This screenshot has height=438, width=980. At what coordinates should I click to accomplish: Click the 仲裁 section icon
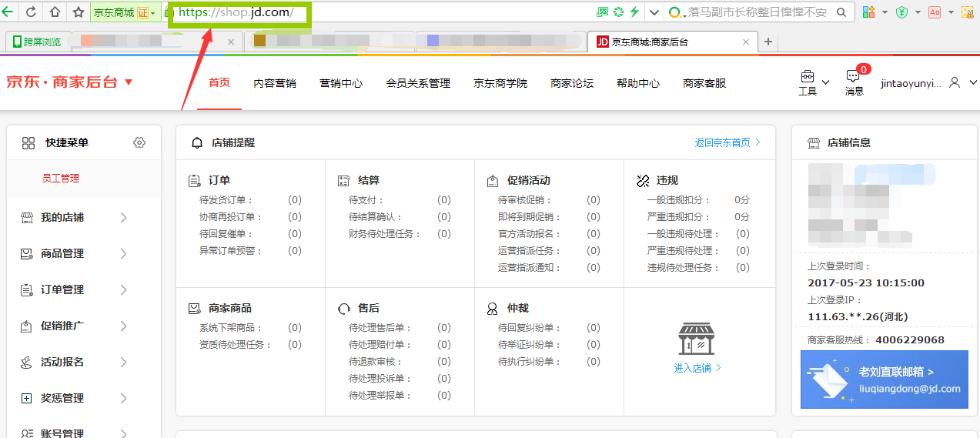pos(492,309)
